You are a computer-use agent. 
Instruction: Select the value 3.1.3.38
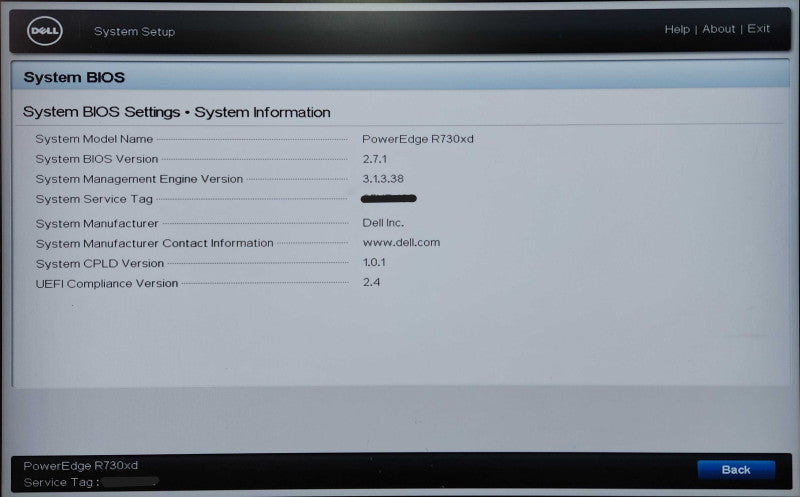coord(383,179)
